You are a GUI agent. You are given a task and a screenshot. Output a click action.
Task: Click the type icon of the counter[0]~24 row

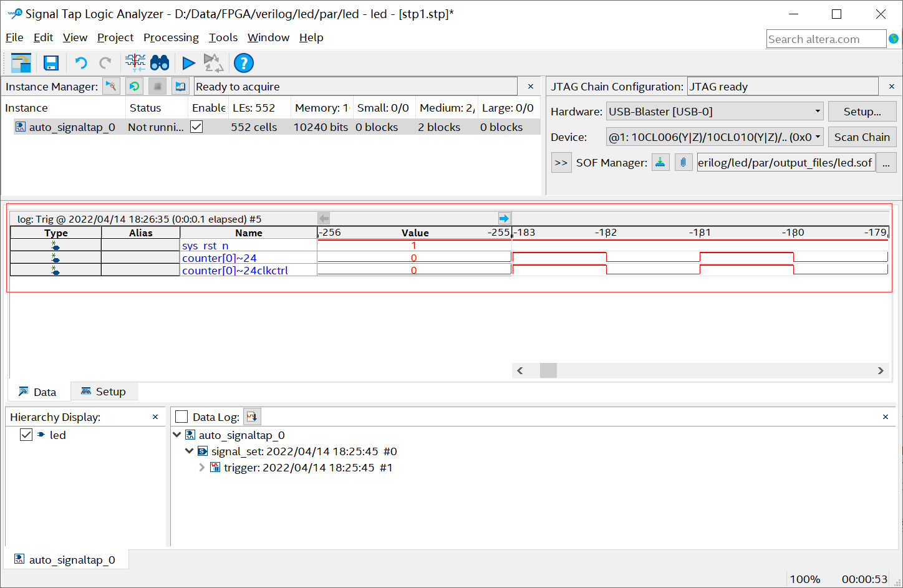(56, 258)
